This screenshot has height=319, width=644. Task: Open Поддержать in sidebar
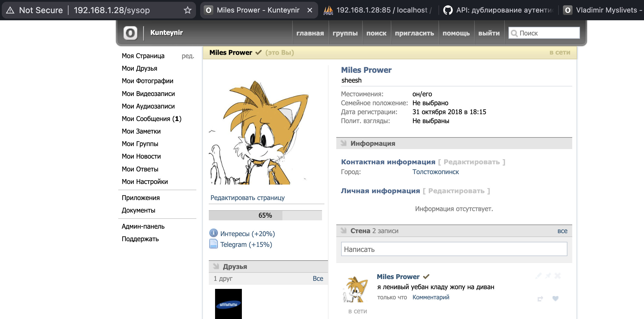click(x=140, y=239)
